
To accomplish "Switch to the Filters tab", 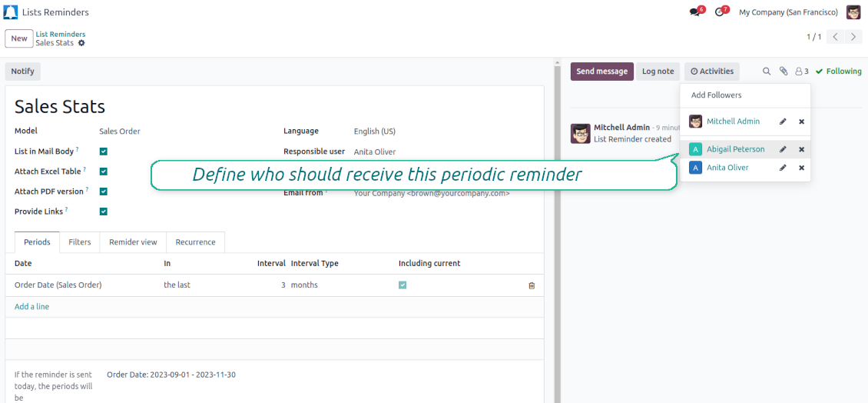I will pyautogui.click(x=80, y=242).
